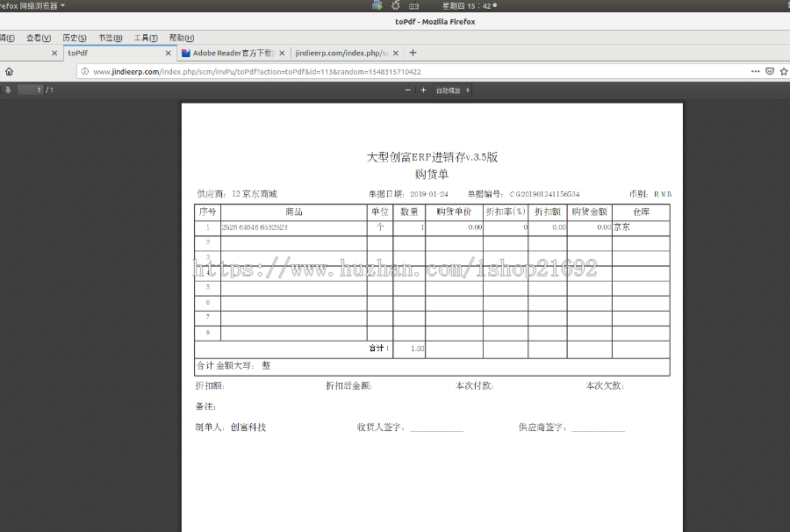Image resolution: width=790 pixels, height=532 pixels.
Task: Click the 购货单 heading
Action: coord(432,175)
